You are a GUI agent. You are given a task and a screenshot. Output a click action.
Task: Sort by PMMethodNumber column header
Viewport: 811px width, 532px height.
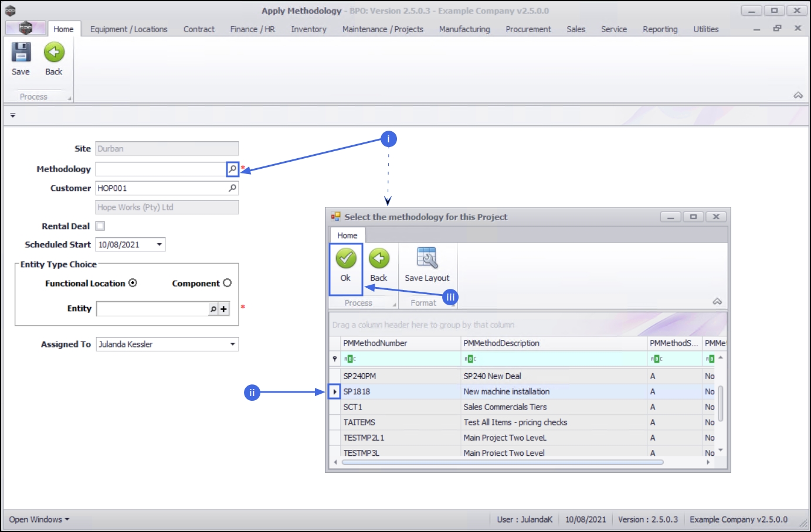(x=401, y=343)
